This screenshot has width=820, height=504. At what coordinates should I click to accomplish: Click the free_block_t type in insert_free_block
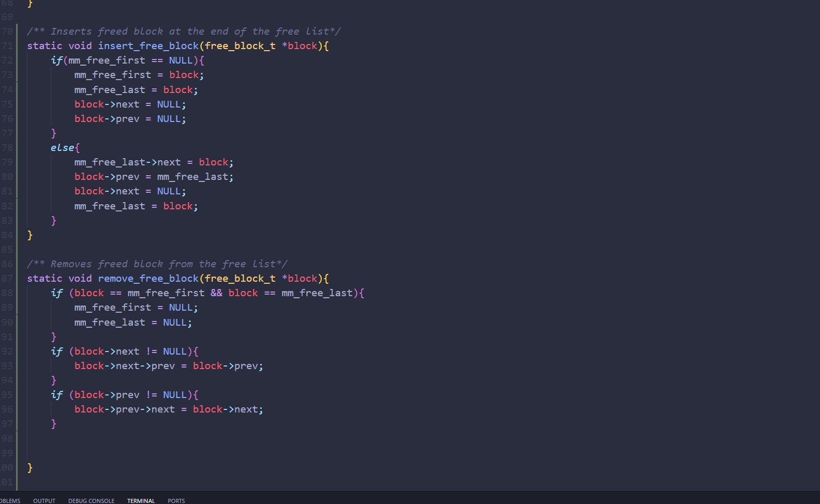[x=240, y=46]
